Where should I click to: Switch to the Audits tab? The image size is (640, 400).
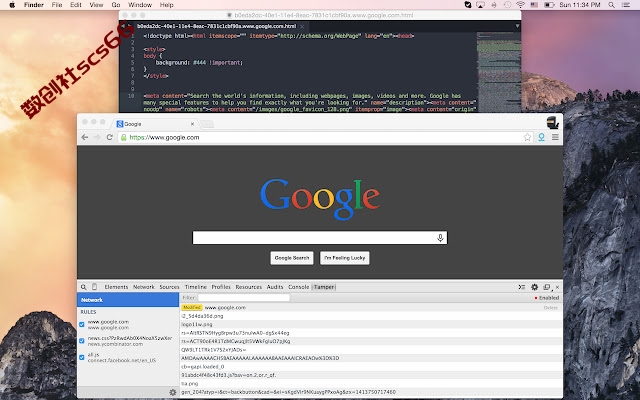pyautogui.click(x=275, y=287)
